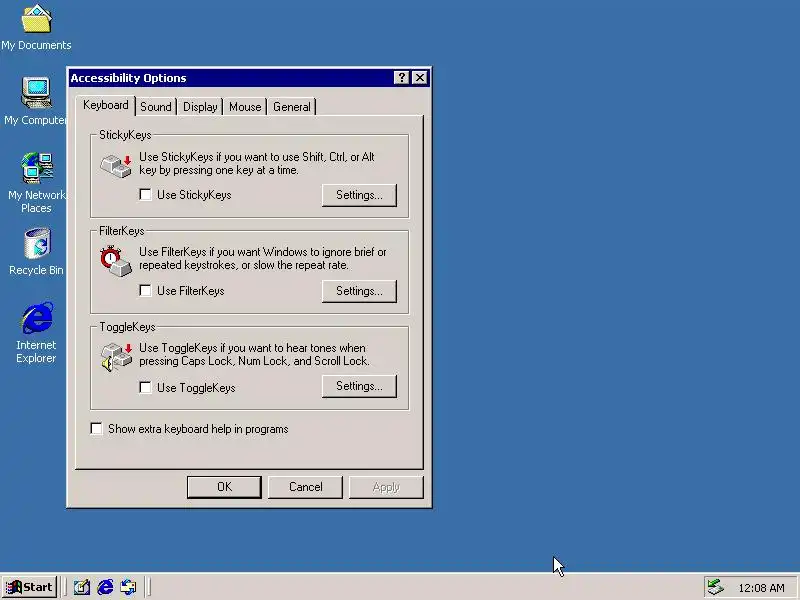Open the Start menu
The image size is (800, 600).
(x=30, y=587)
